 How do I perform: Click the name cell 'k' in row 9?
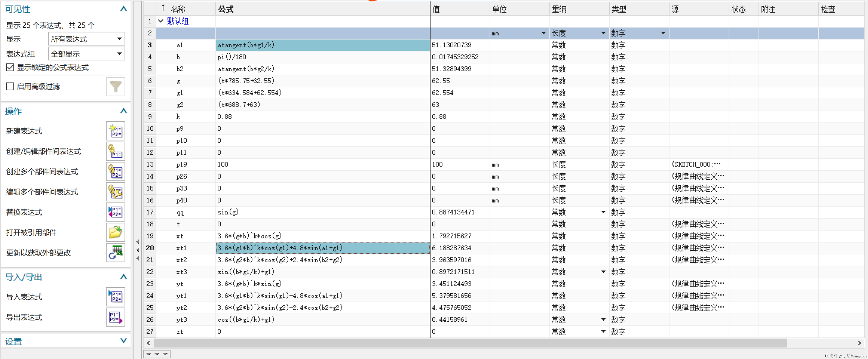186,117
